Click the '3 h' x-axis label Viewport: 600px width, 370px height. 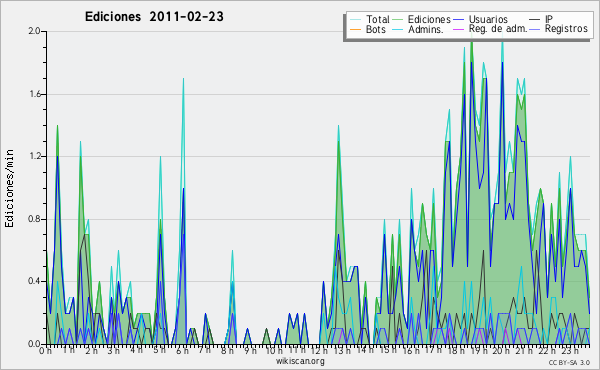point(114,351)
